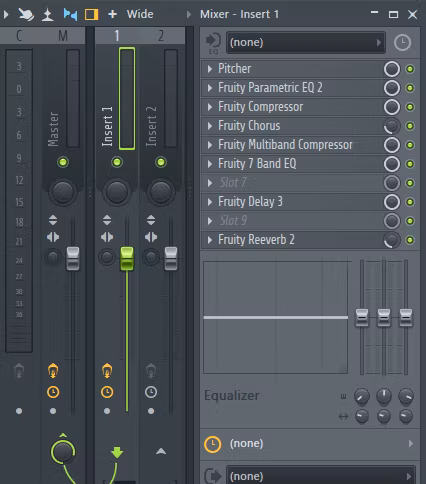
Task: Disable Fruity 7 Band EQ LED
Action: (x=410, y=164)
